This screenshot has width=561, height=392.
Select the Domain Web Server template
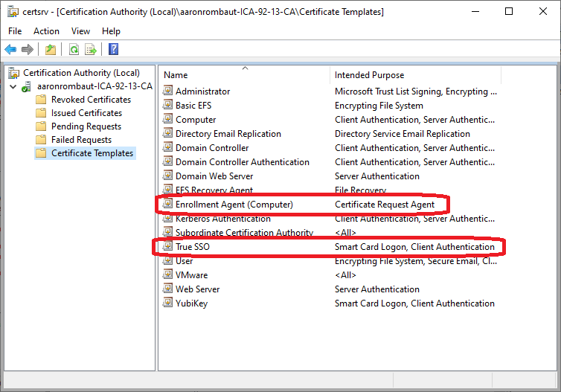pos(214,176)
